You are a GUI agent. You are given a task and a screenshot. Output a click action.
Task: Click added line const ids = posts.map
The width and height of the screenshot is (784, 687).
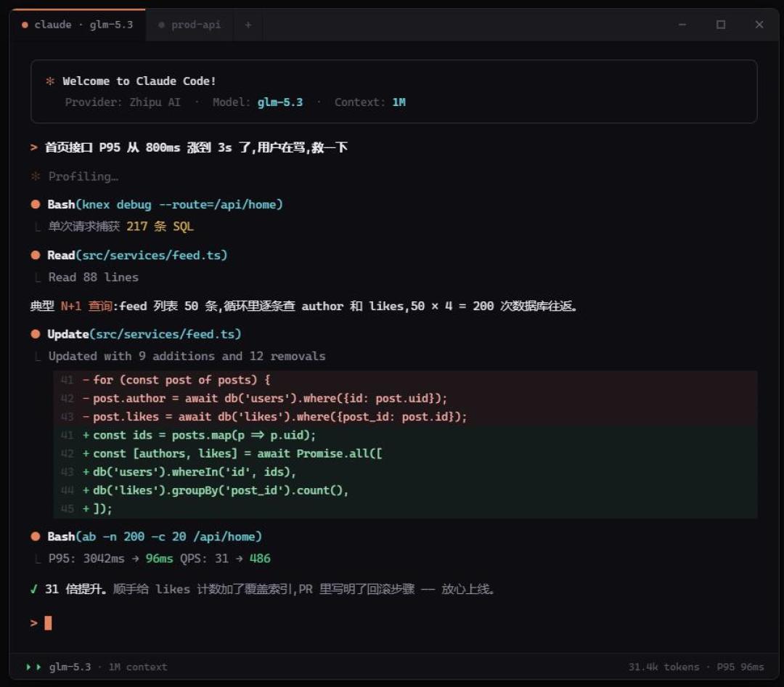click(405, 435)
